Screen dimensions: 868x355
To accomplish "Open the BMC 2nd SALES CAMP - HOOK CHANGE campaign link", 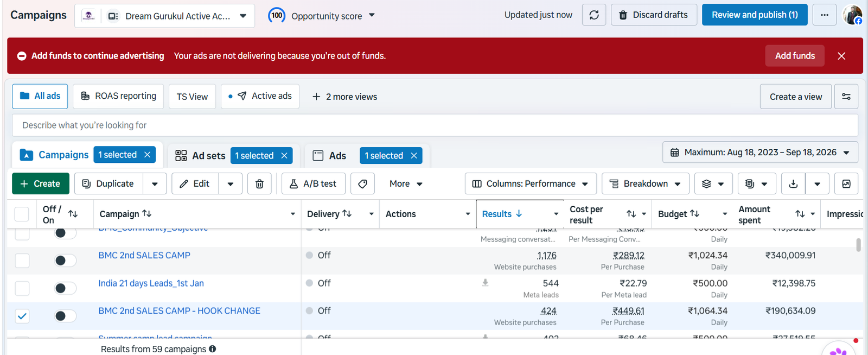I will click(179, 311).
